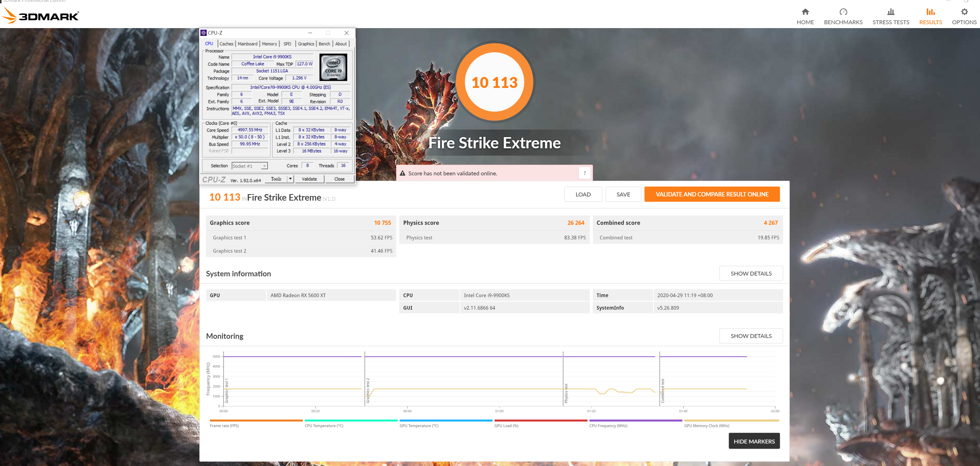The width and height of the screenshot is (980, 466).
Task: Click the Max TDP value 127.0 W
Action: tap(304, 64)
